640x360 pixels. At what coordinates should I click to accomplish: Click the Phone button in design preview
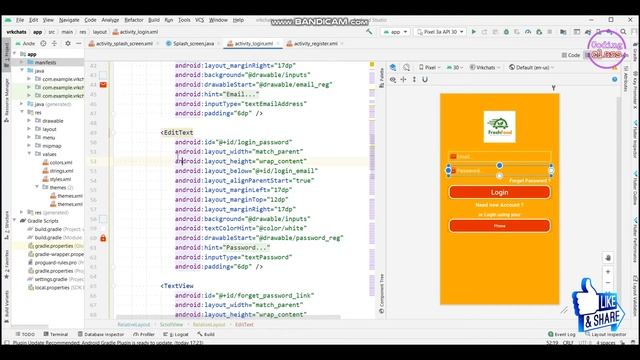point(500,226)
